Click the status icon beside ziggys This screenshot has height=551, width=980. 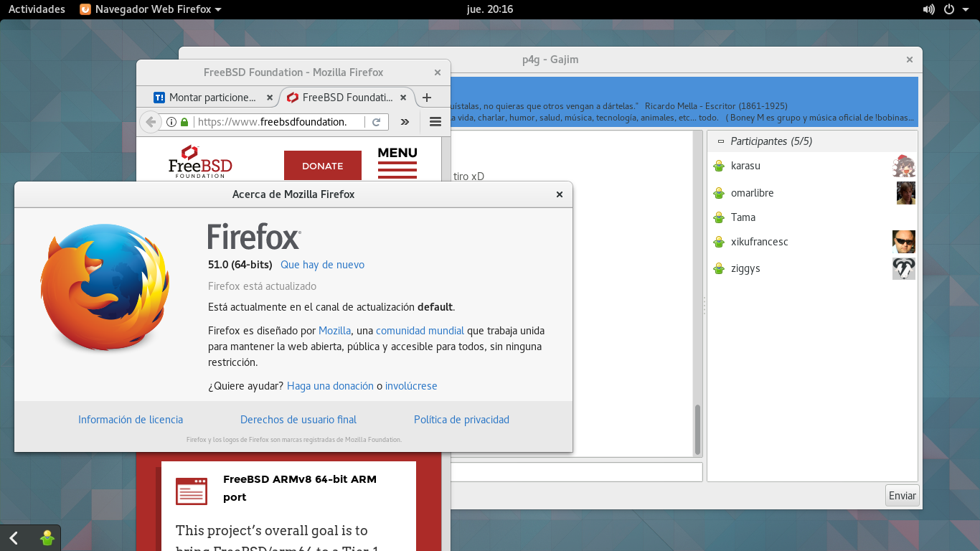tap(718, 269)
